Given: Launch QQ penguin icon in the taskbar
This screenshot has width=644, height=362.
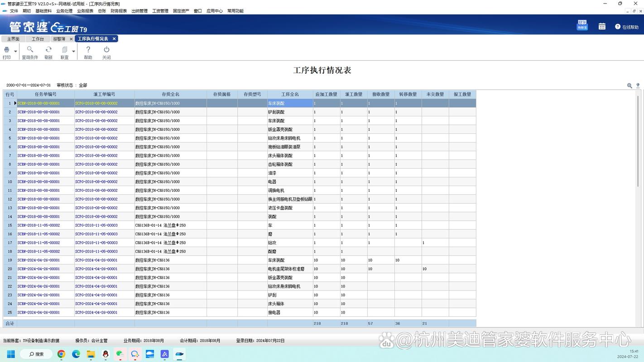Looking at the screenshot, I should pos(106,354).
